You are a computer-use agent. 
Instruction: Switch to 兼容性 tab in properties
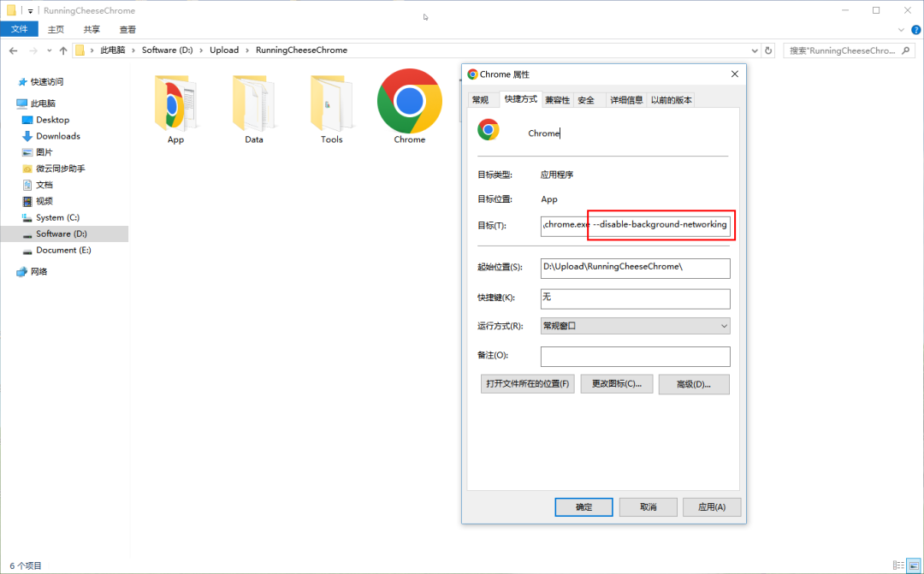[x=558, y=100]
